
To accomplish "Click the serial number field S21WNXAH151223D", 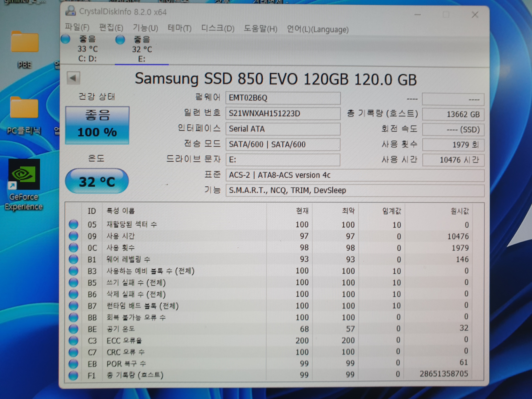I will pyautogui.click(x=283, y=113).
